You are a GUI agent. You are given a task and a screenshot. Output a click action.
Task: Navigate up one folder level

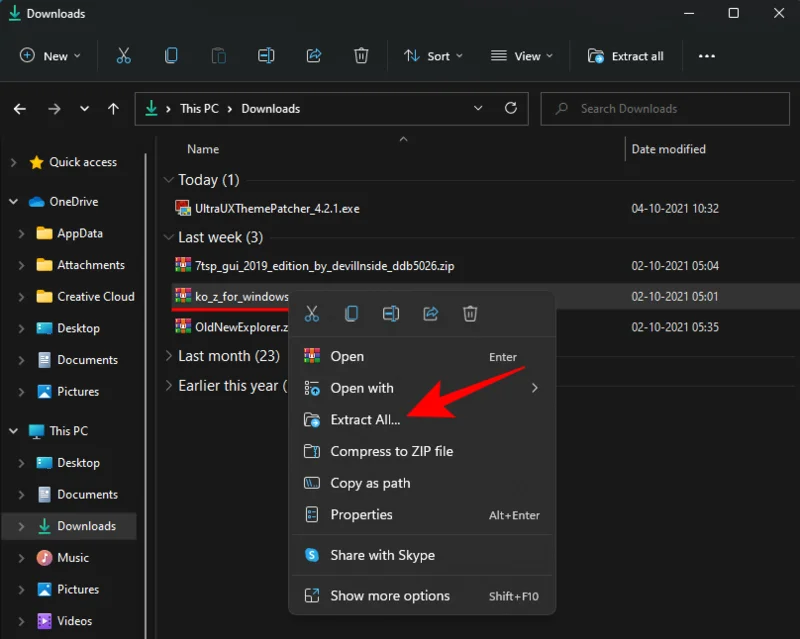[x=113, y=109]
